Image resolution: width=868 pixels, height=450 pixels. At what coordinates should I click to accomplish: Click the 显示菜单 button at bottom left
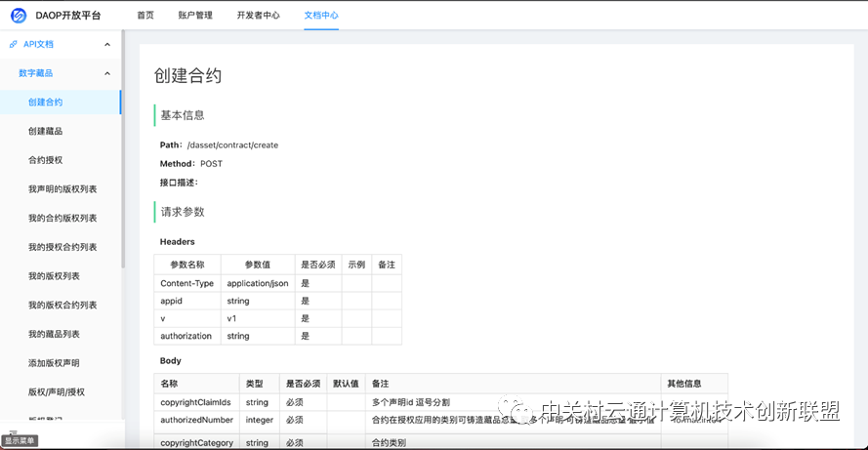pos(20,441)
